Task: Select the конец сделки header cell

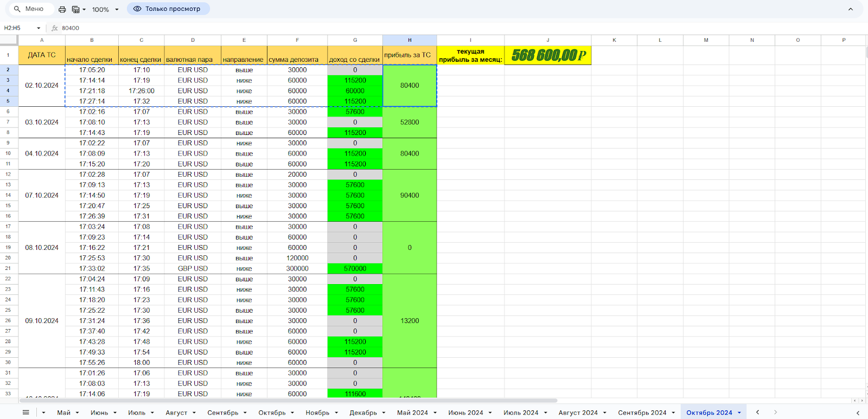Action: pos(141,55)
